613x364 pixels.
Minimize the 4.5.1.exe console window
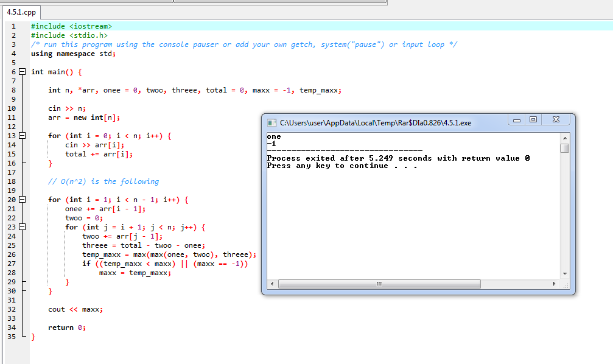coord(516,120)
